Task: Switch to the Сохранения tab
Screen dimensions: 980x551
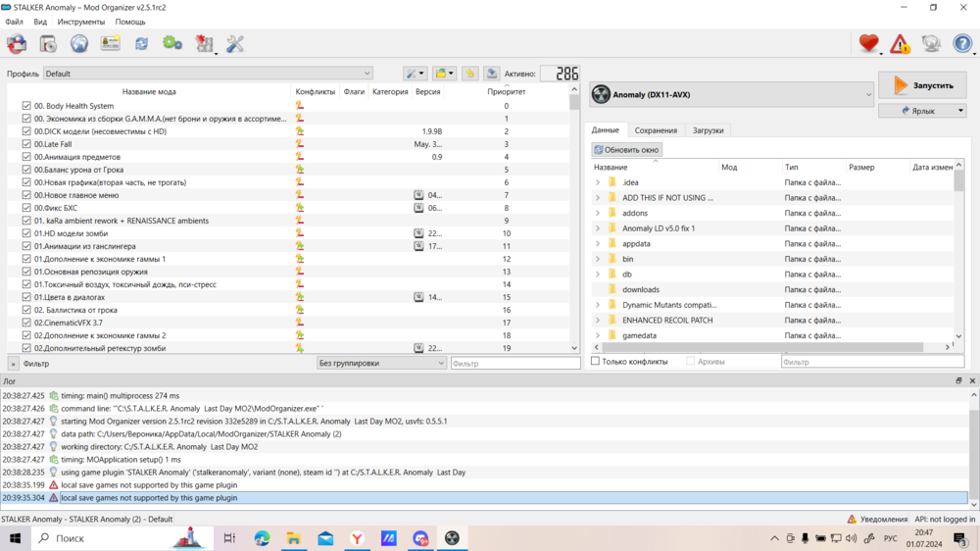Action: pos(656,130)
